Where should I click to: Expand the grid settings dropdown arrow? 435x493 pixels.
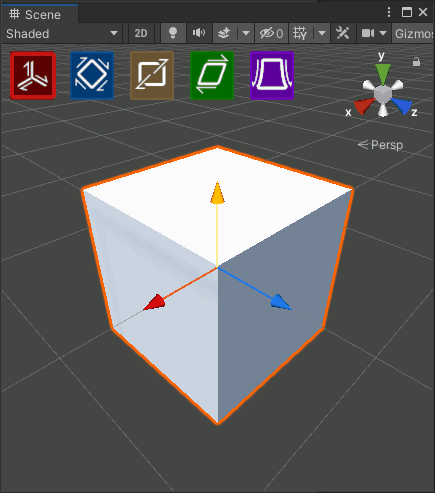322,33
